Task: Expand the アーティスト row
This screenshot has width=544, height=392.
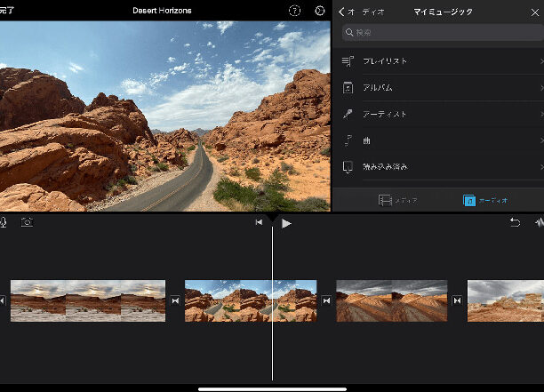Action: coord(441,114)
